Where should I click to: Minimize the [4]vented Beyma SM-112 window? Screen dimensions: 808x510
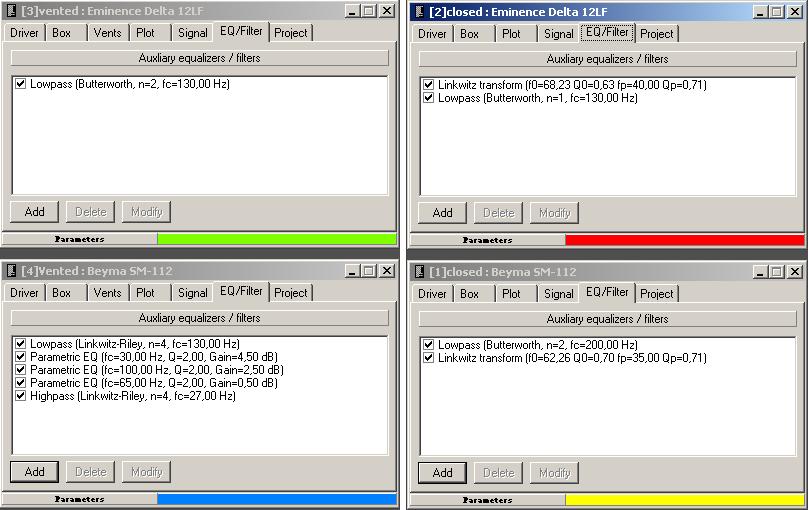coord(352,271)
